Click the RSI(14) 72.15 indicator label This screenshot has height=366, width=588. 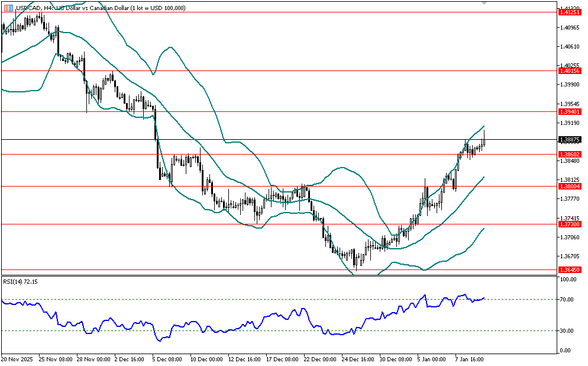tap(21, 282)
